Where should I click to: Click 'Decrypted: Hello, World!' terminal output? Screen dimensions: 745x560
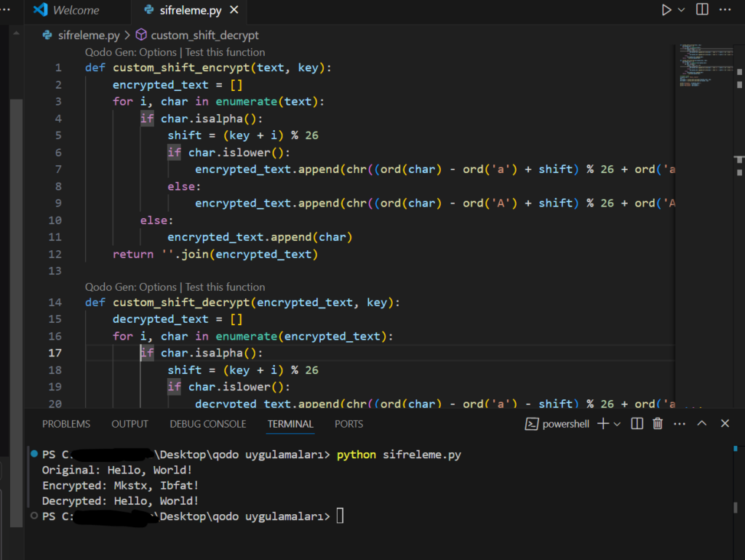click(120, 500)
